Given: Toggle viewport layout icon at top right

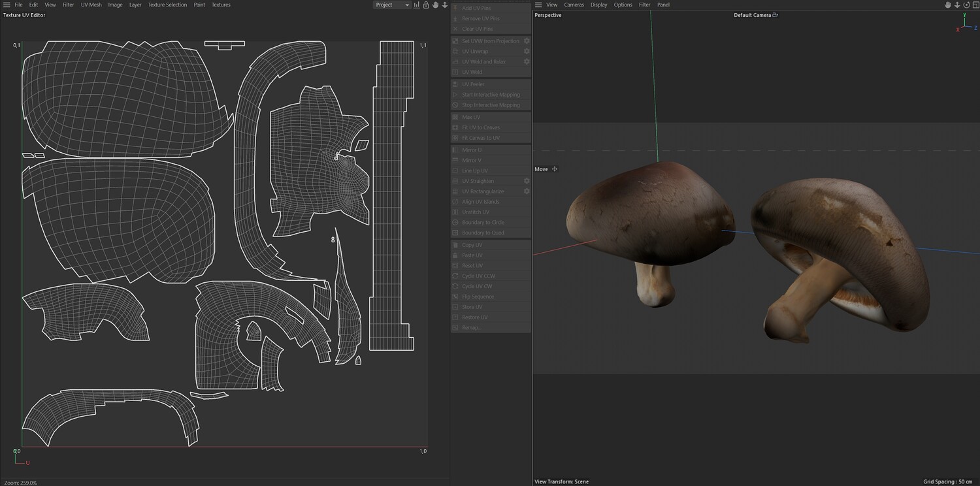Looking at the screenshot, I should tap(975, 5).
